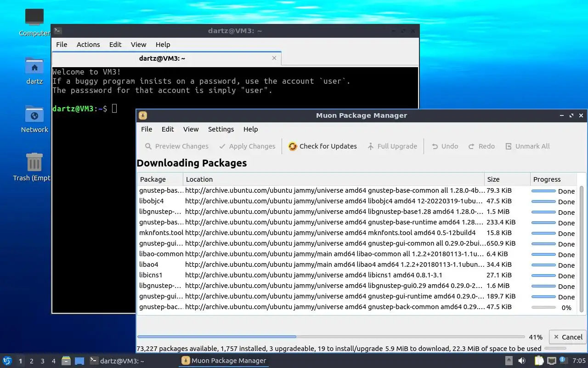The width and height of the screenshot is (588, 368).
Task: Switch to workspace 4
Action: [54, 361]
